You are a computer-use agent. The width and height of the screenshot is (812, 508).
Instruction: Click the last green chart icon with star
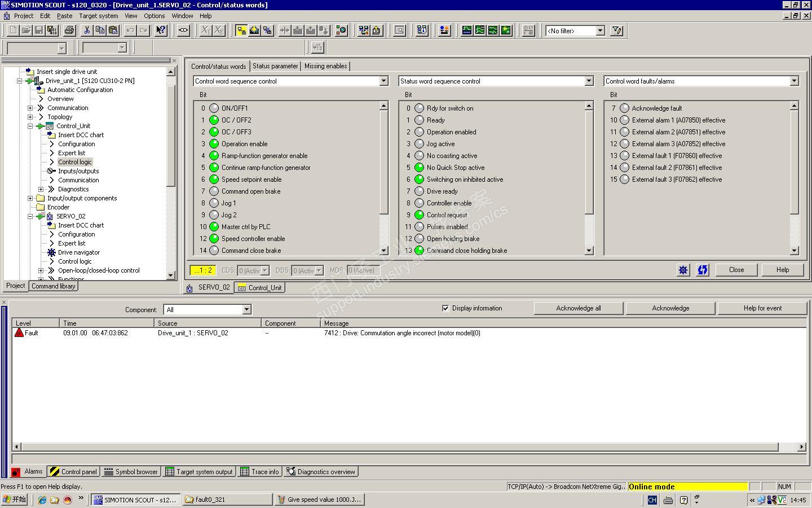coord(506,30)
